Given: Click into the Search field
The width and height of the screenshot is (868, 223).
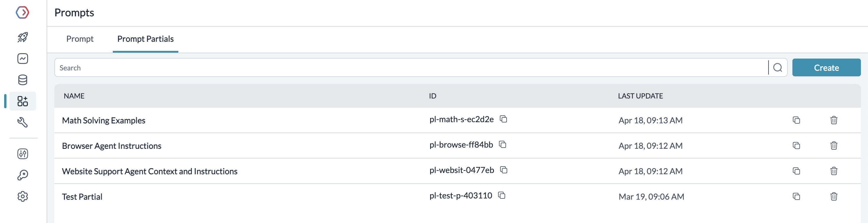Looking at the screenshot, I should 404,68.
